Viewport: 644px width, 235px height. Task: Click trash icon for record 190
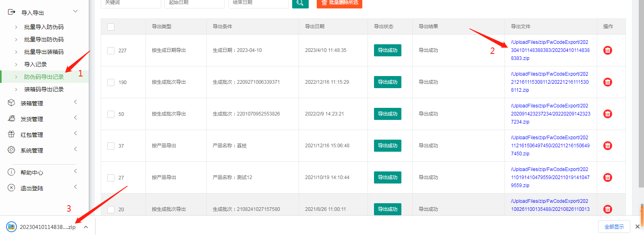[607, 82]
